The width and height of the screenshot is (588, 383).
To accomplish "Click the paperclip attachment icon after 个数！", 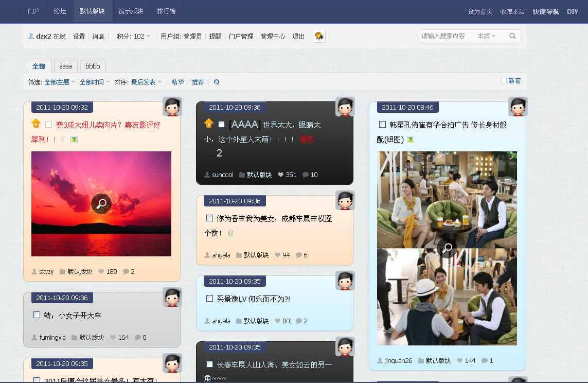I will click(x=230, y=233).
